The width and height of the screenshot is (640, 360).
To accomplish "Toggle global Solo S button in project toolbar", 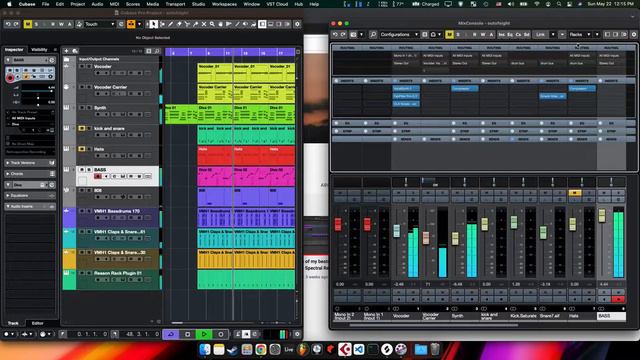I will point(36,24).
